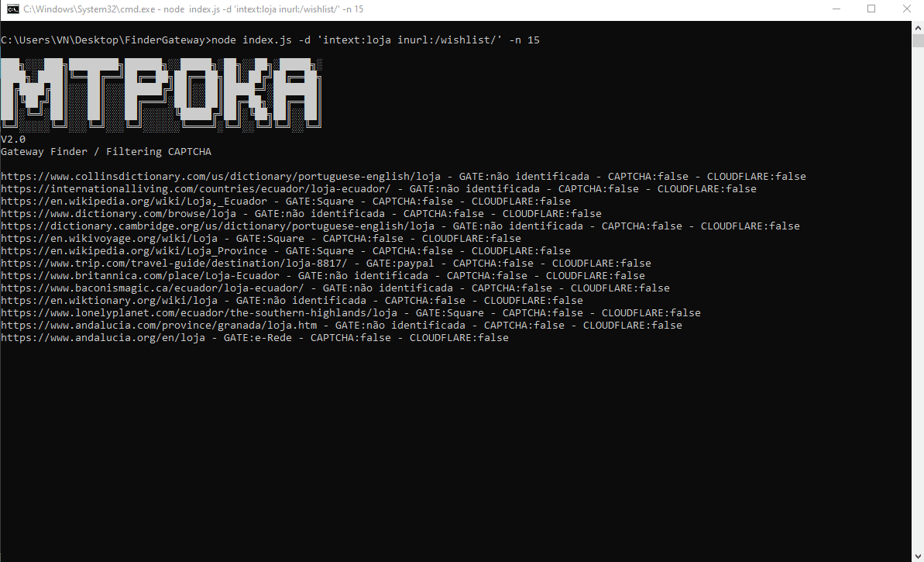The image size is (924, 562).
Task: Maximize the command prompt window
Action: coord(871,9)
